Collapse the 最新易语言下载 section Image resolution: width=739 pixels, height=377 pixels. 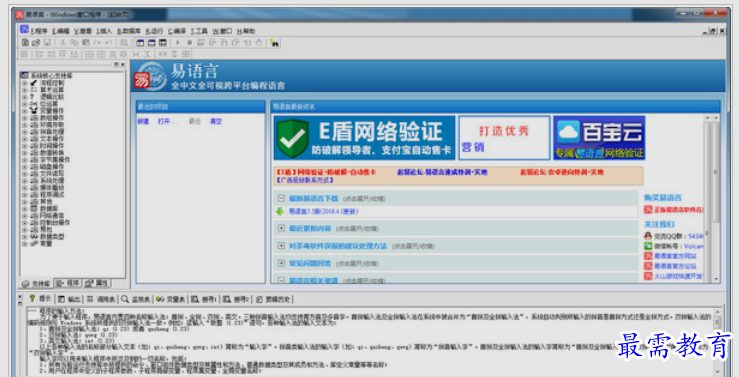(x=281, y=198)
